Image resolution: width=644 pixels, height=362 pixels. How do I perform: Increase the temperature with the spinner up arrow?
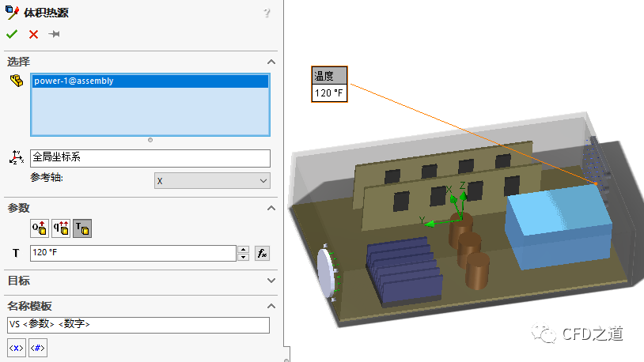tap(243, 250)
